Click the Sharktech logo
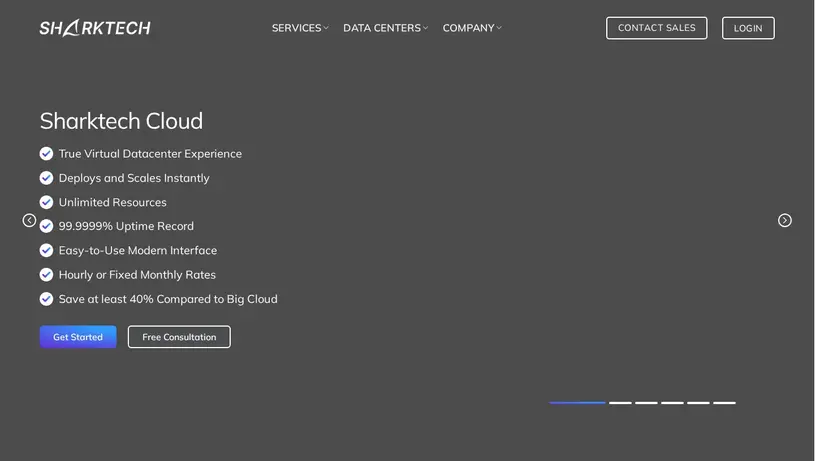 [95, 28]
